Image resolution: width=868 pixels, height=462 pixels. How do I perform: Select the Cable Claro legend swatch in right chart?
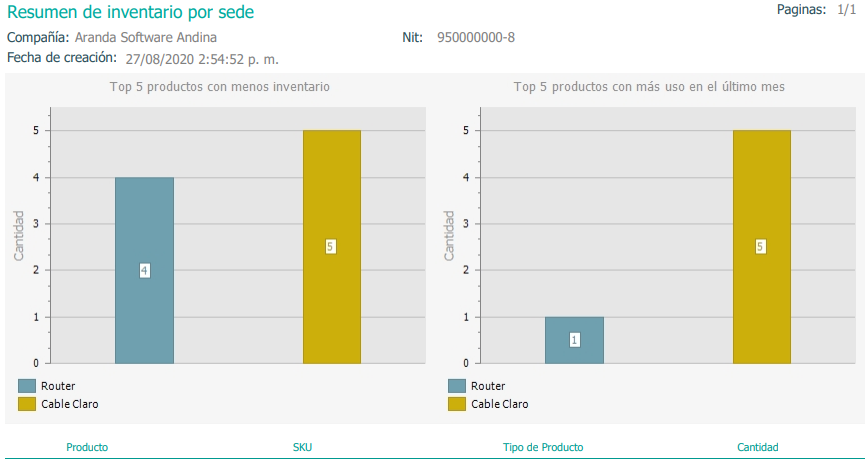click(457, 404)
